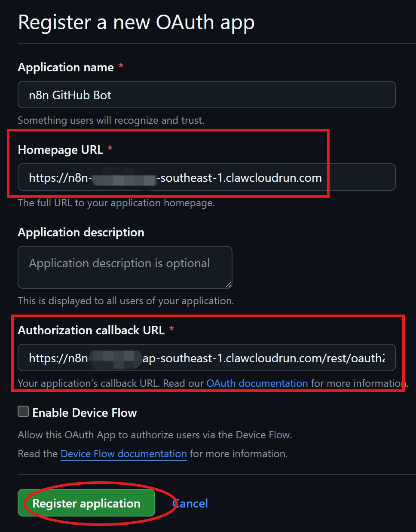Click the "Authorization callback URL" label

(91, 330)
